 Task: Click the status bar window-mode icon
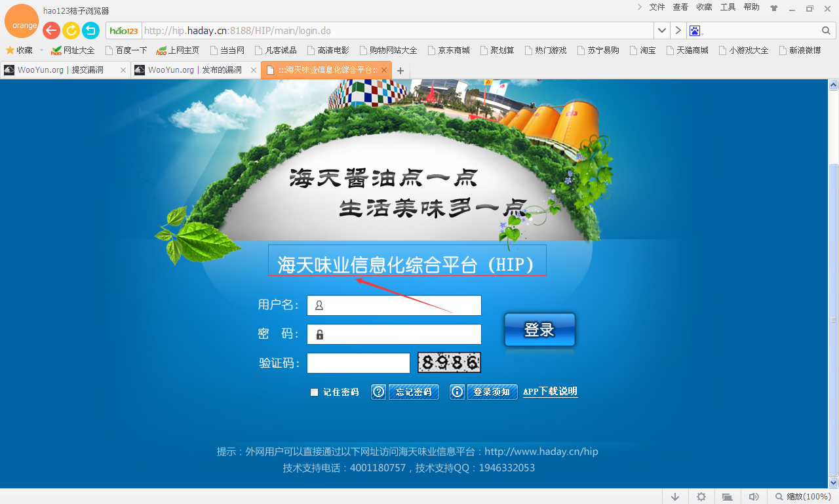click(727, 497)
